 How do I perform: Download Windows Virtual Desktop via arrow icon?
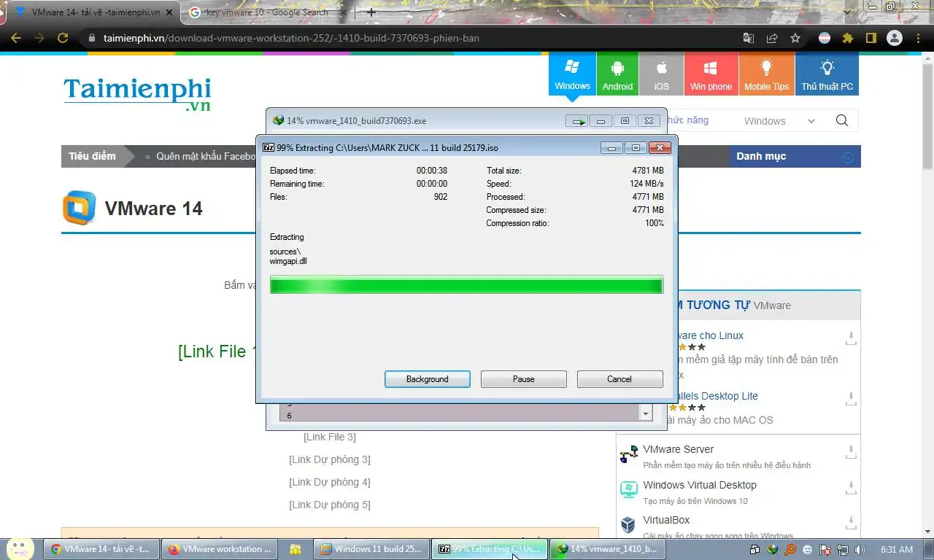tap(851, 487)
